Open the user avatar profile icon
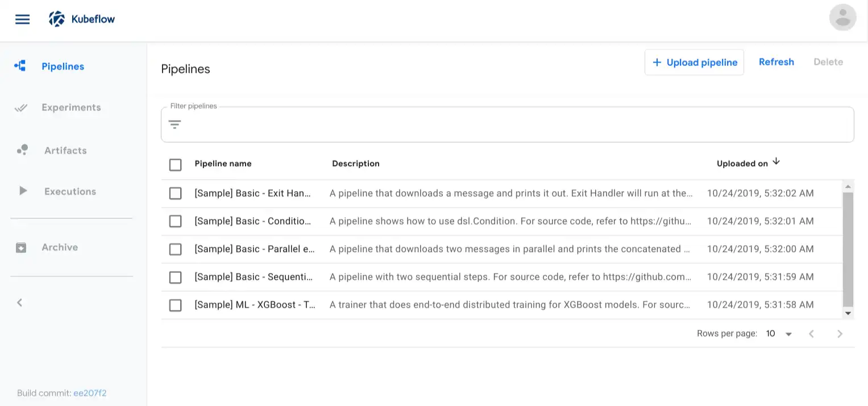The image size is (868, 406). point(842,18)
